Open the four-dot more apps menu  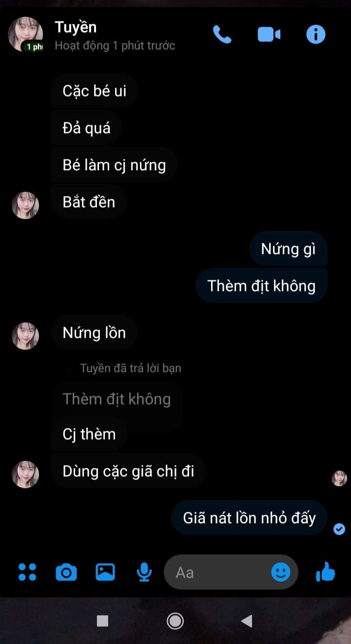27,572
